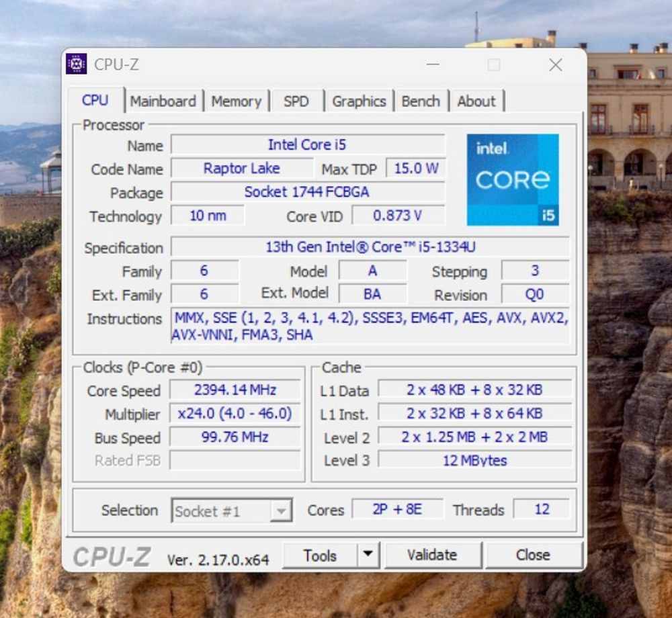Click the Cores field showing 2P + 8E
Viewport: 672px width, 618px height.
coord(398,510)
